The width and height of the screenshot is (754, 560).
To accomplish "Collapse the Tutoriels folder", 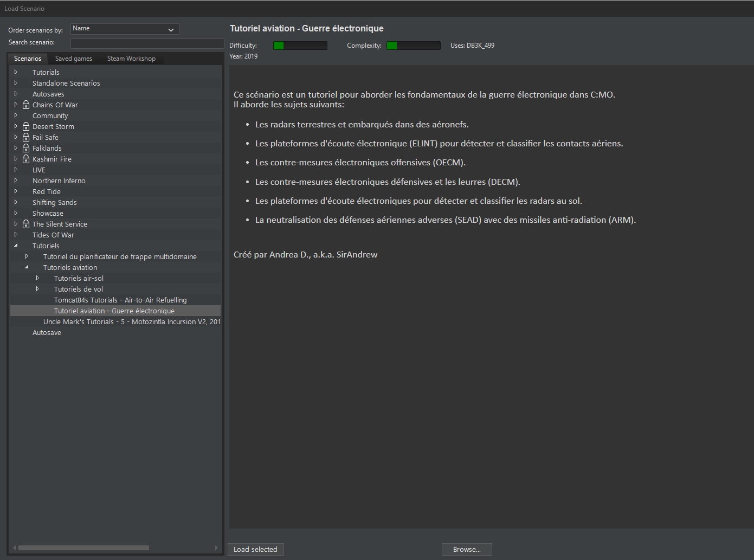I will click(16, 246).
